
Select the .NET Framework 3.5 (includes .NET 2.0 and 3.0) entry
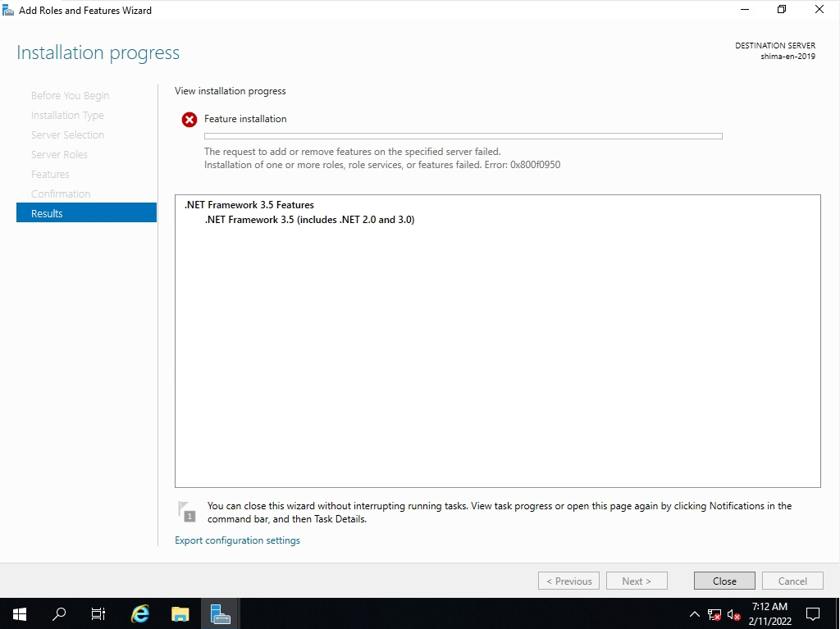click(x=309, y=220)
